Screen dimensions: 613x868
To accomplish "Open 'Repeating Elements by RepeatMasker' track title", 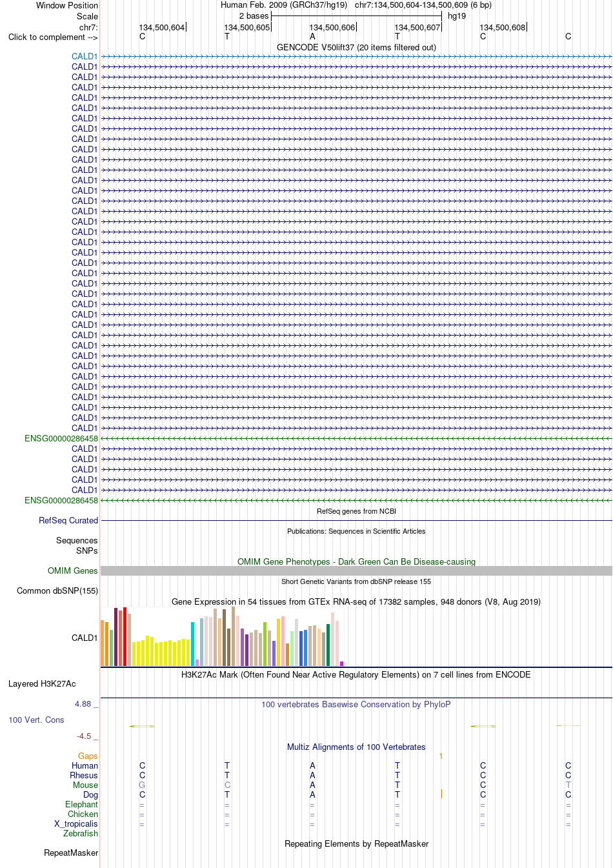I will 356,844.
